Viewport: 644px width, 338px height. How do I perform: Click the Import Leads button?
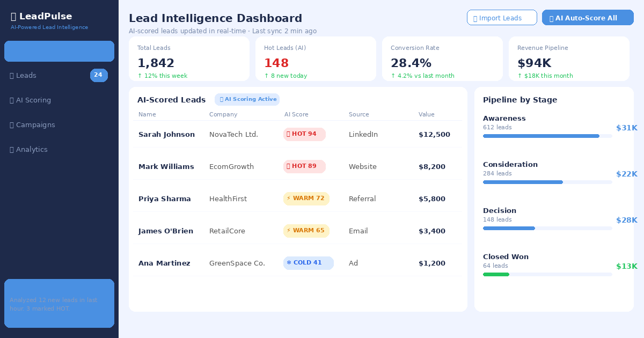pyautogui.click(x=502, y=17)
